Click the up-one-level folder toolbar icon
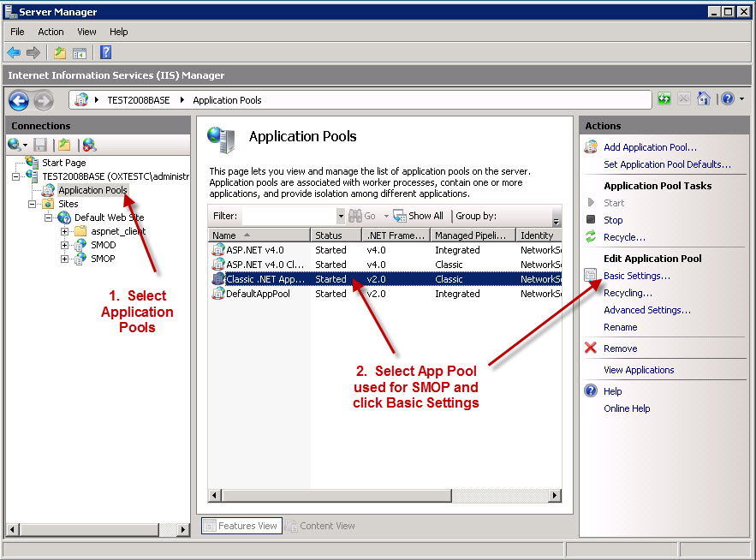This screenshot has width=756, height=560. pos(60,52)
